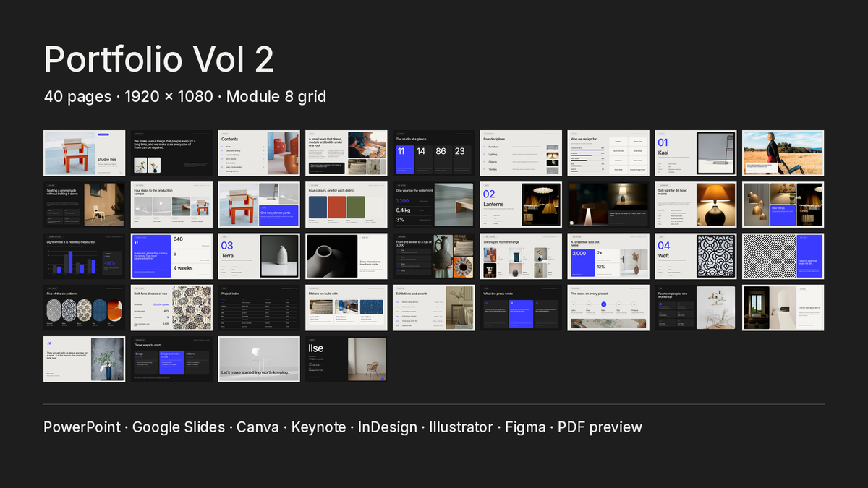Open 'A small team that draws' slide
The height and width of the screenshot is (488, 868).
[346, 153]
